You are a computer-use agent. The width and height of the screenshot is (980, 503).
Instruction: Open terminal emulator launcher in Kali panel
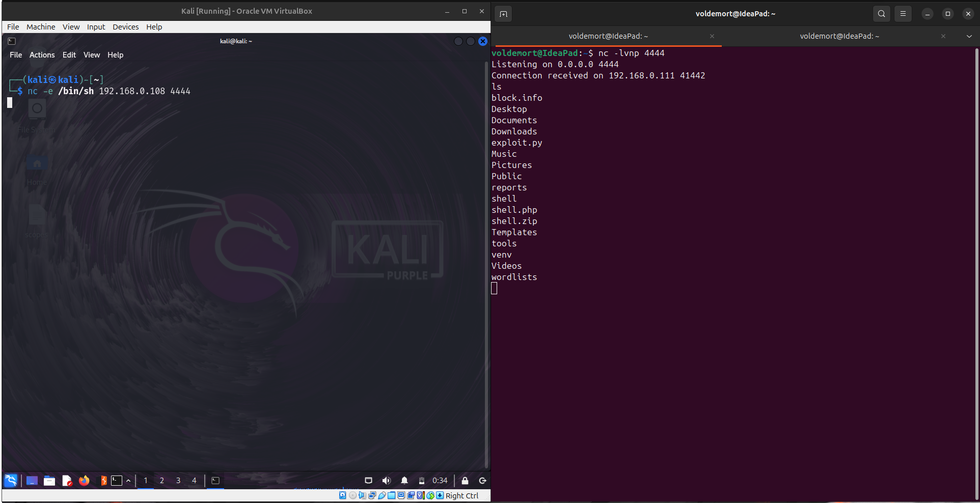tap(117, 481)
